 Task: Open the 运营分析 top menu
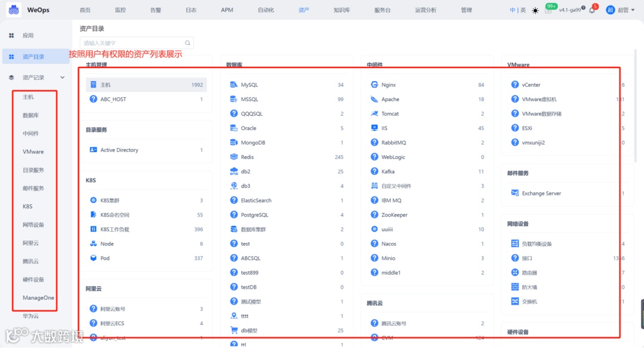pos(426,10)
